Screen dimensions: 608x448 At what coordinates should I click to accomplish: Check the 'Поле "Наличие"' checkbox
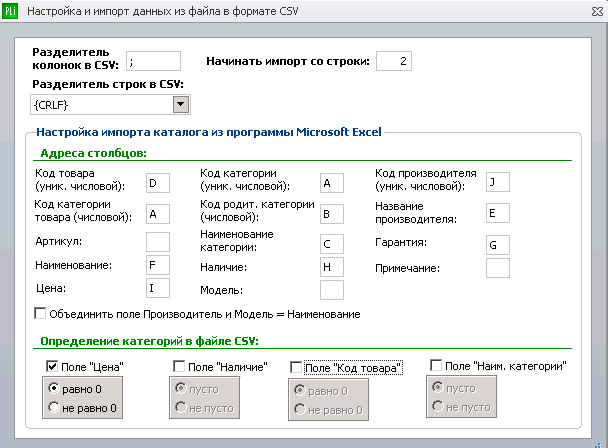coord(179,366)
